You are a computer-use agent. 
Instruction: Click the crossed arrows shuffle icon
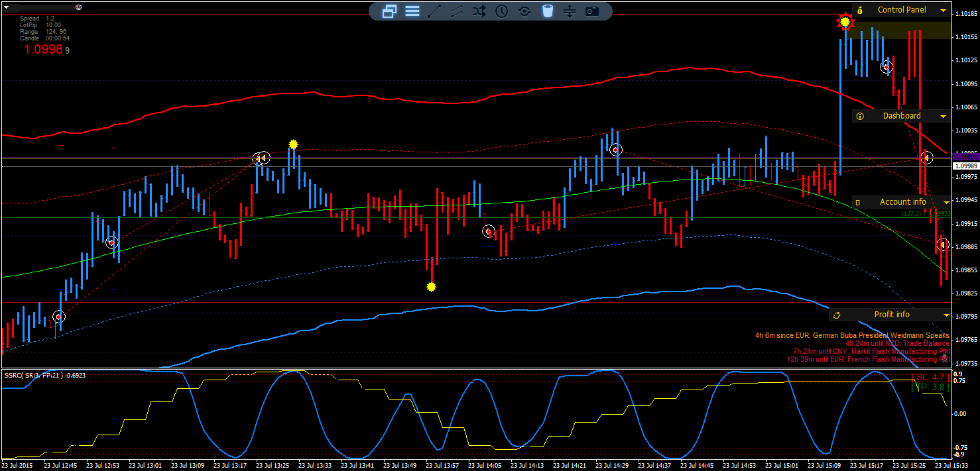479,11
